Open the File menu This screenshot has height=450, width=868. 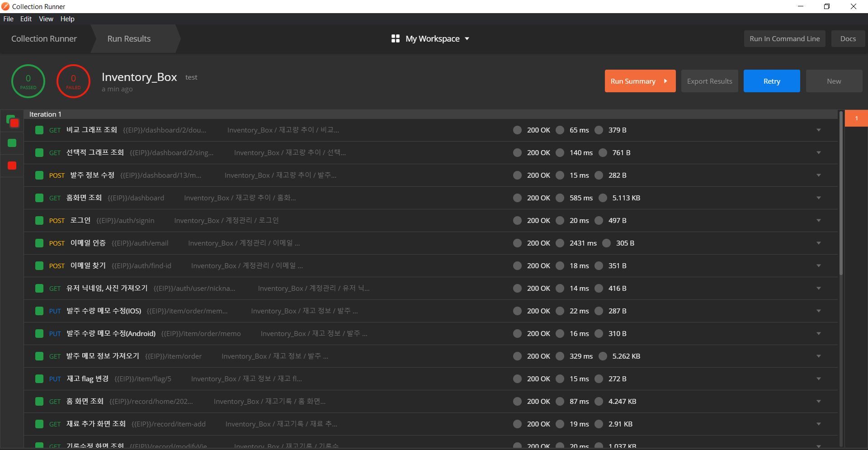(8, 19)
